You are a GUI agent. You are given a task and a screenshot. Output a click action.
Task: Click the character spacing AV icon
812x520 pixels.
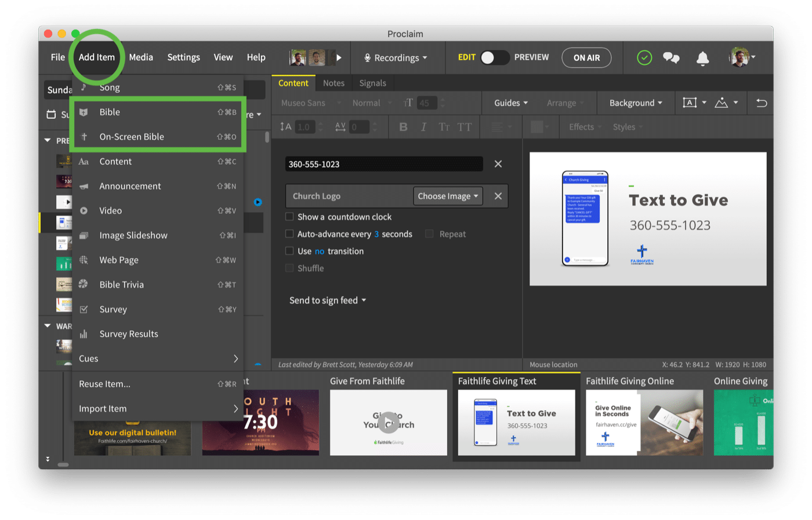(x=340, y=127)
